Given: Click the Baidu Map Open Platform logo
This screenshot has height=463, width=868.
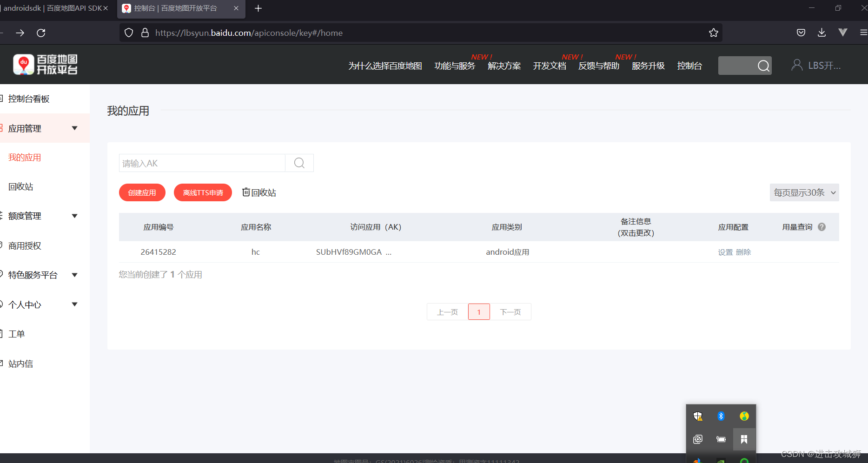Looking at the screenshot, I should pos(45,65).
